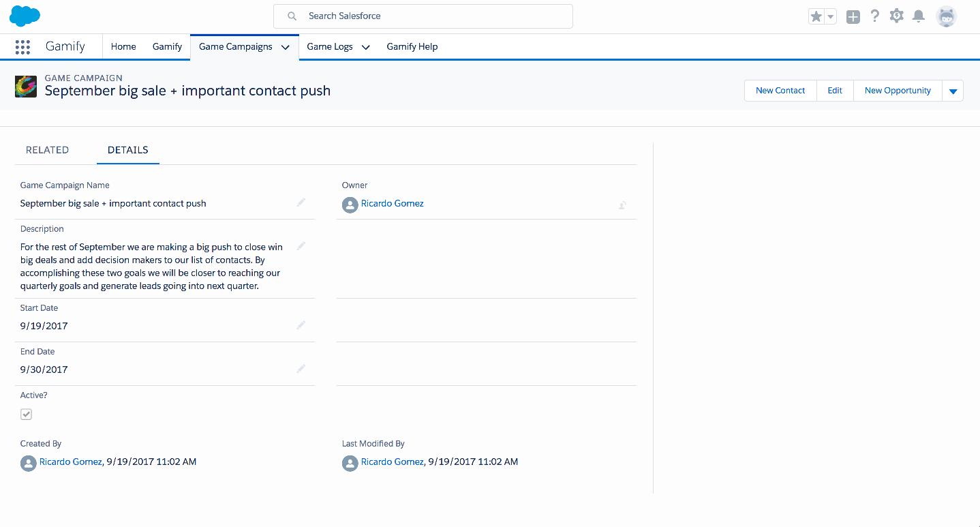Screen dimensions: 980x527
Task: Open the Favorites star icon
Action: click(x=816, y=17)
